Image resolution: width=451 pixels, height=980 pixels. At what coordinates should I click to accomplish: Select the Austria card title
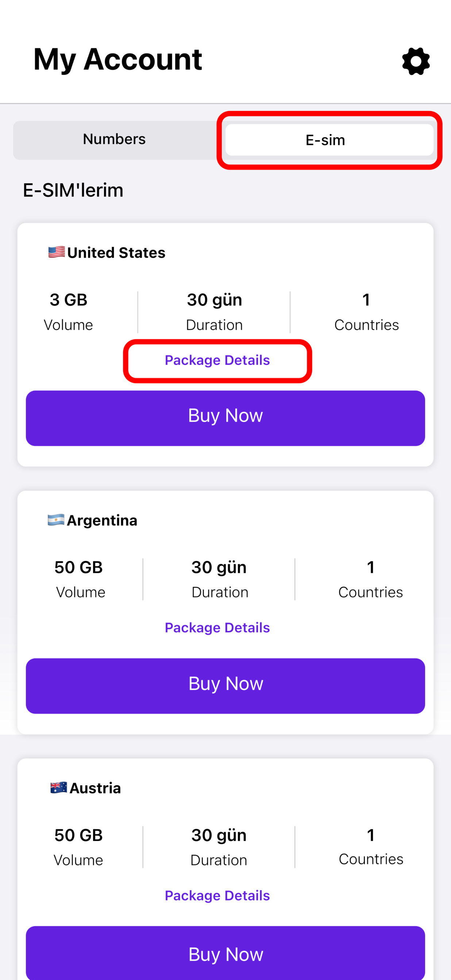coord(95,788)
